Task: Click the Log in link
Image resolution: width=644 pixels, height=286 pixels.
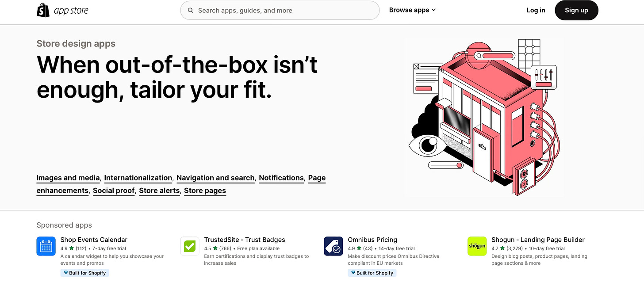Action: pos(536,10)
